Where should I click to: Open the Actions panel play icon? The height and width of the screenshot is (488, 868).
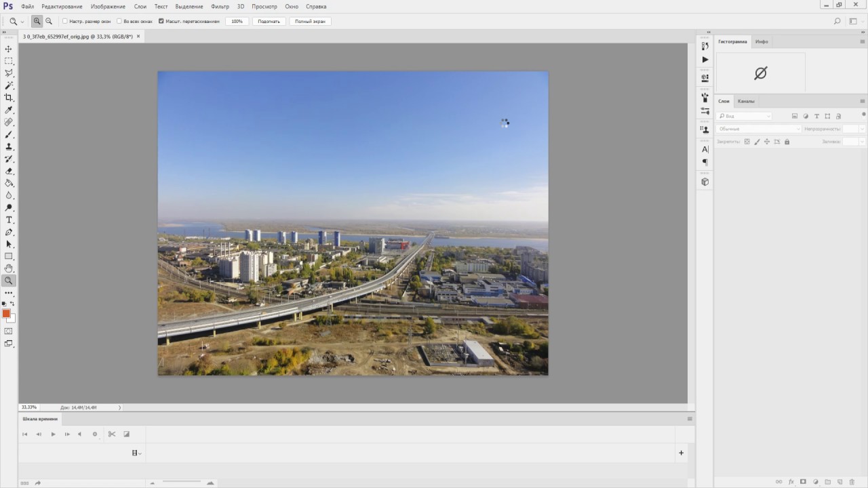[705, 60]
